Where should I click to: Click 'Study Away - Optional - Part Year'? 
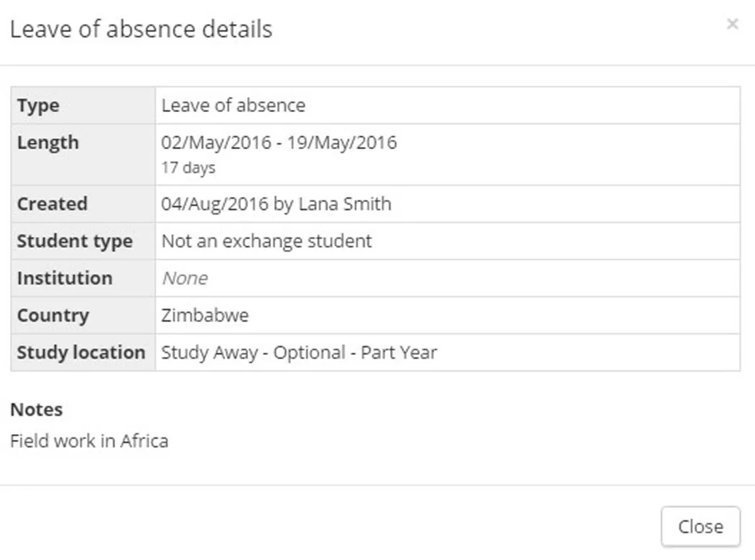click(299, 352)
